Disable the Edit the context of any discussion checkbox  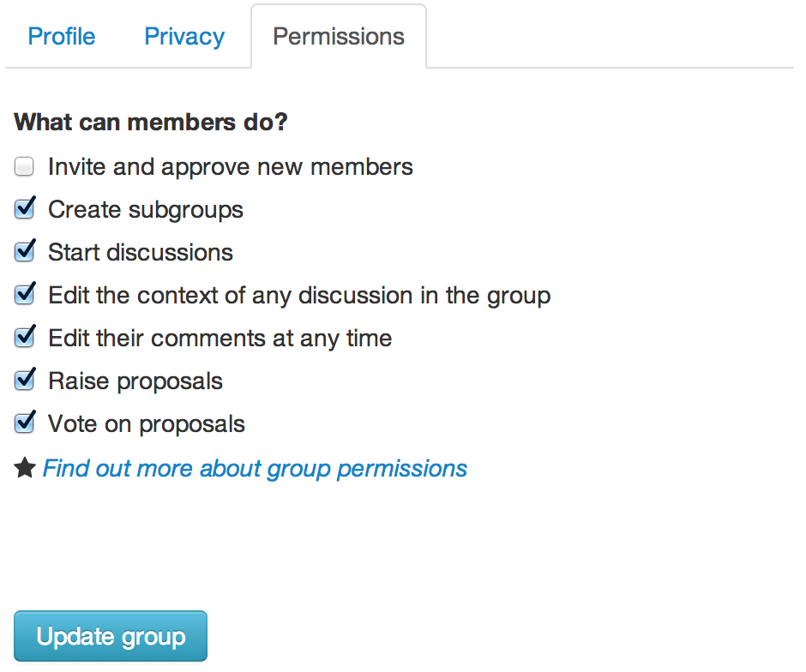pos(24,294)
